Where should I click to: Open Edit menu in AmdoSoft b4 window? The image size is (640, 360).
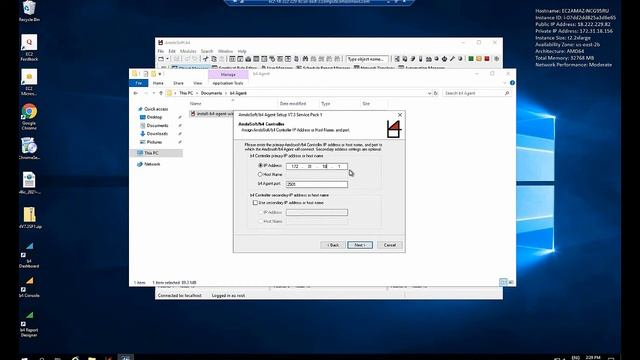[x=172, y=51]
